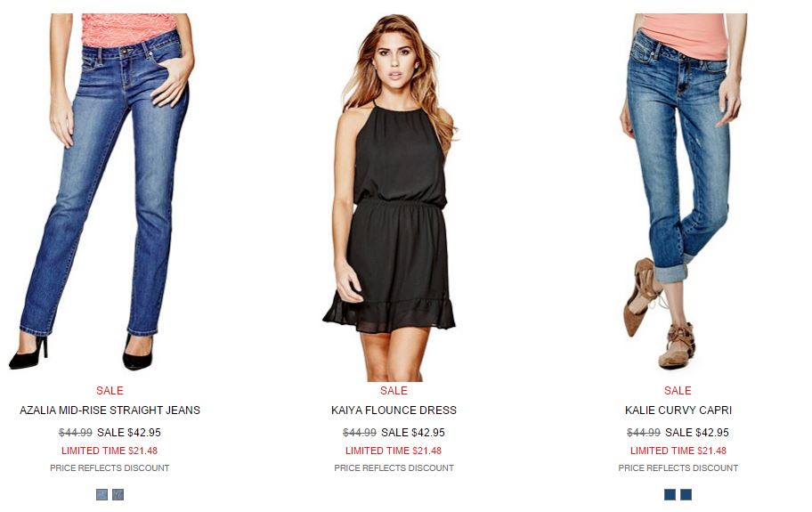Screen dimensions: 812x512
Task: Click the red SALE label above Kaiya dress
Action: (394, 390)
